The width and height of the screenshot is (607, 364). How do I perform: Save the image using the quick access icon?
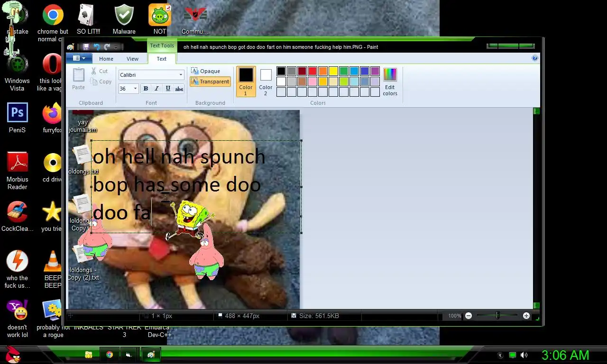pyautogui.click(x=86, y=47)
